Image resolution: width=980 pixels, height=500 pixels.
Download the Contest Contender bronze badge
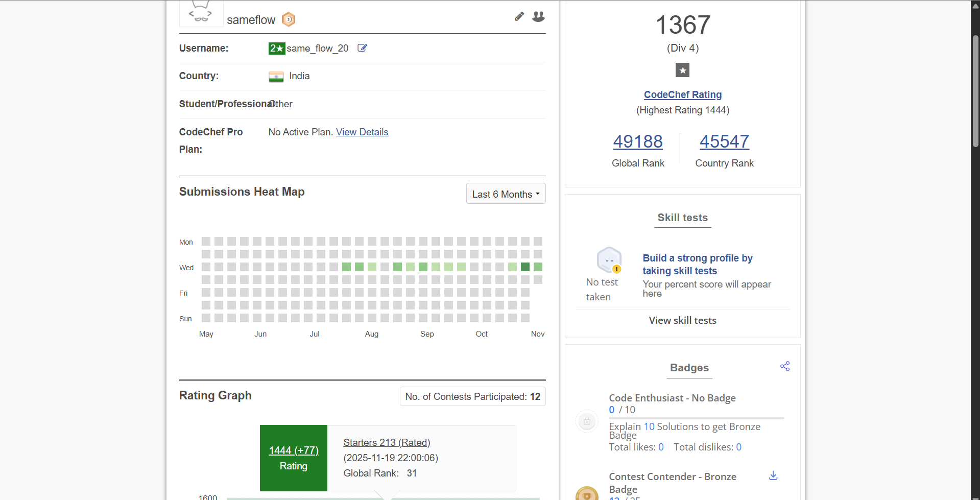[773, 475]
